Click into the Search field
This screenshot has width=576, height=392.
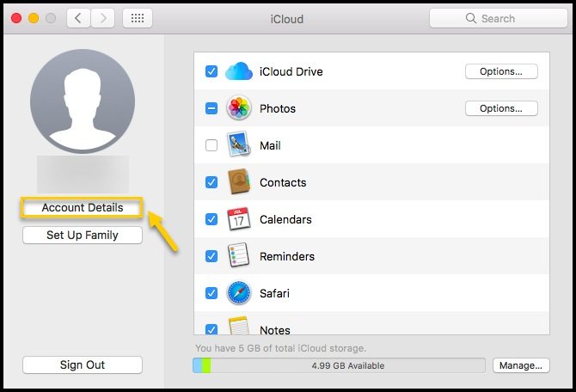499,18
